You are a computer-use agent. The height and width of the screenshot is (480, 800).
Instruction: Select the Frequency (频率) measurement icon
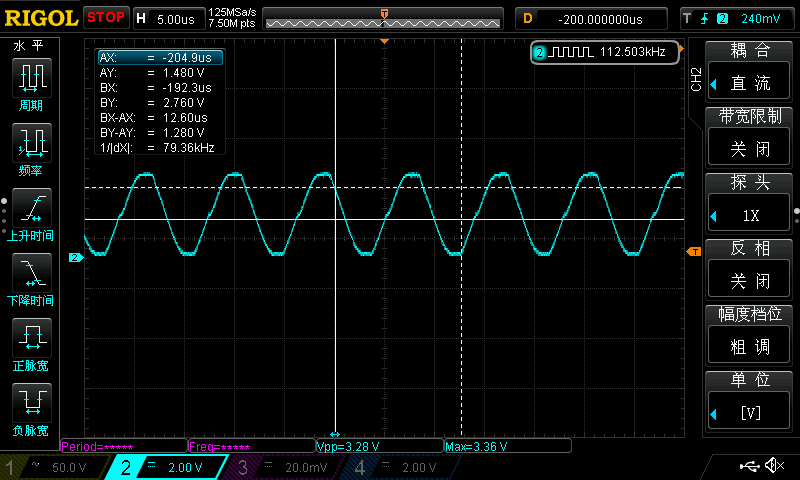[32, 143]
